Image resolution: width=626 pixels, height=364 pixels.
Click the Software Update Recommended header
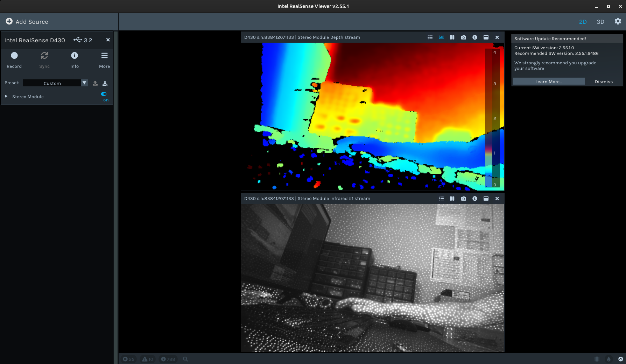550,39
